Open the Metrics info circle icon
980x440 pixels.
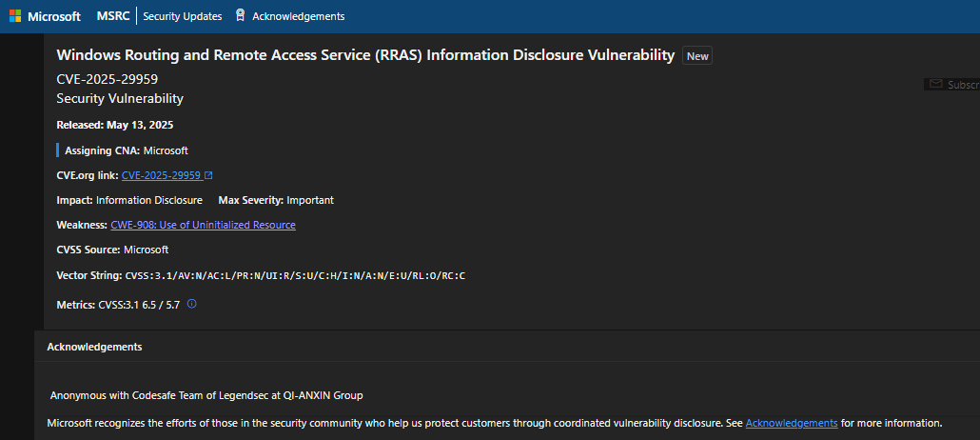(x=191, y=304)
